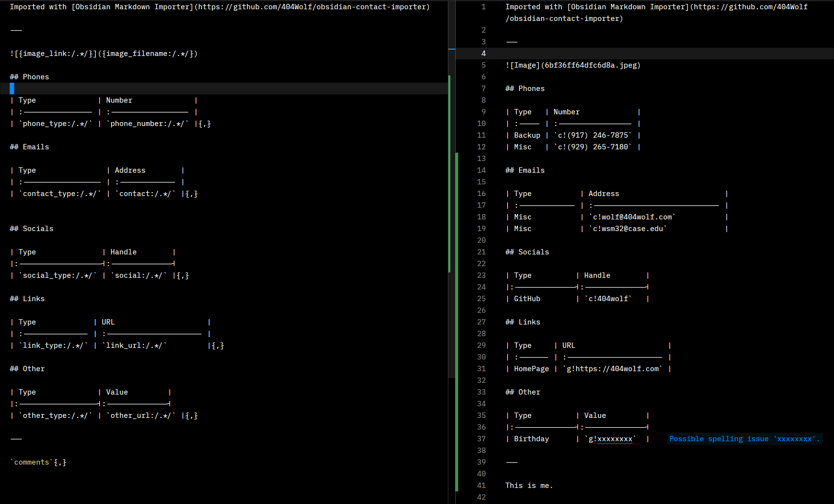
Task: Click line number 21 in the gutter
Action: point(481,252)
